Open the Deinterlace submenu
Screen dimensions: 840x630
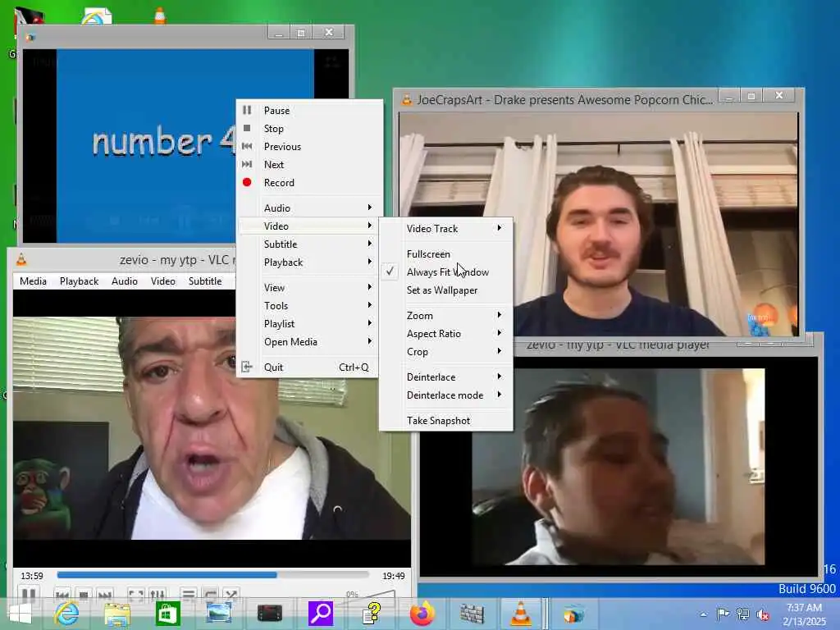pos(445,377)
